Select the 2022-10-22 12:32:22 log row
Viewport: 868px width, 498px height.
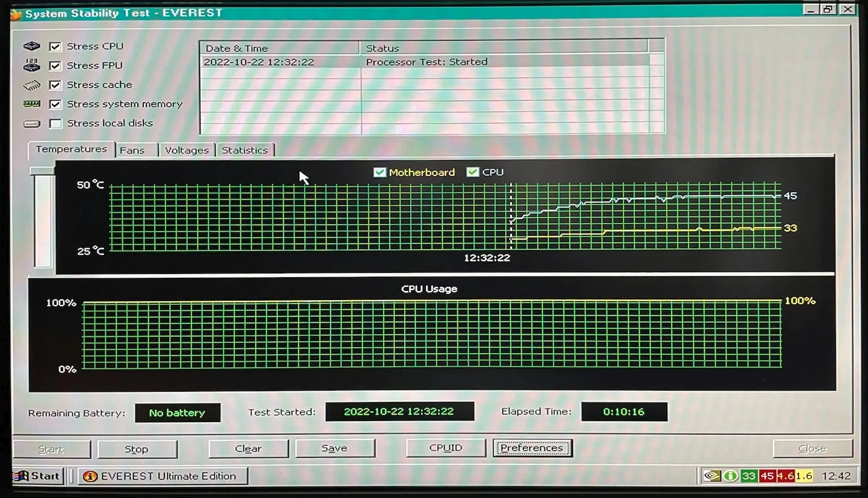[x=425, y=62]
